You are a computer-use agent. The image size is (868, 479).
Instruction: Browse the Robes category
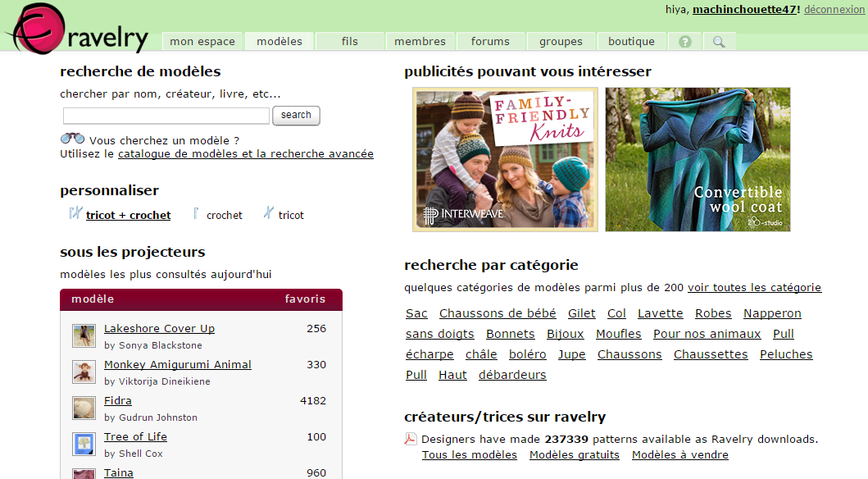coord(713,313)
